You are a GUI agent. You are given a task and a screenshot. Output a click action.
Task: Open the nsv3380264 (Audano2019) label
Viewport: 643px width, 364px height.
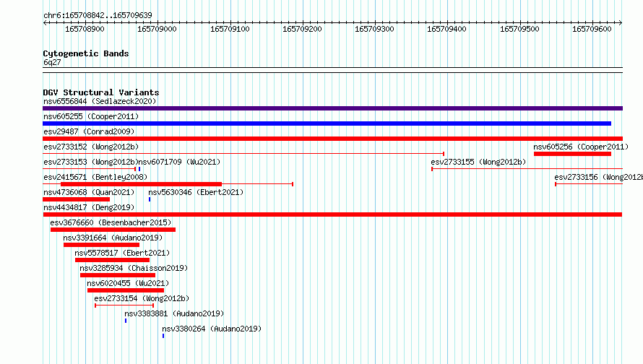tap(212, 329)
